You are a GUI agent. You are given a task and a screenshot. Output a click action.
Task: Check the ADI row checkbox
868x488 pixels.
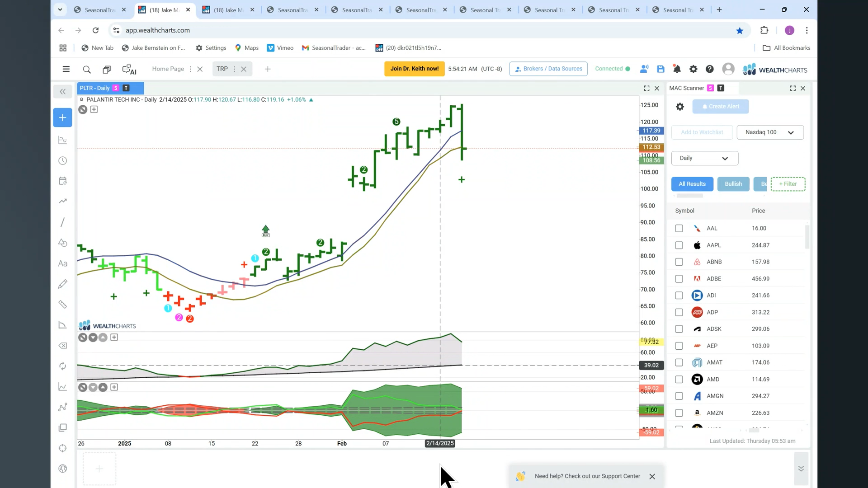click(679, 296)
